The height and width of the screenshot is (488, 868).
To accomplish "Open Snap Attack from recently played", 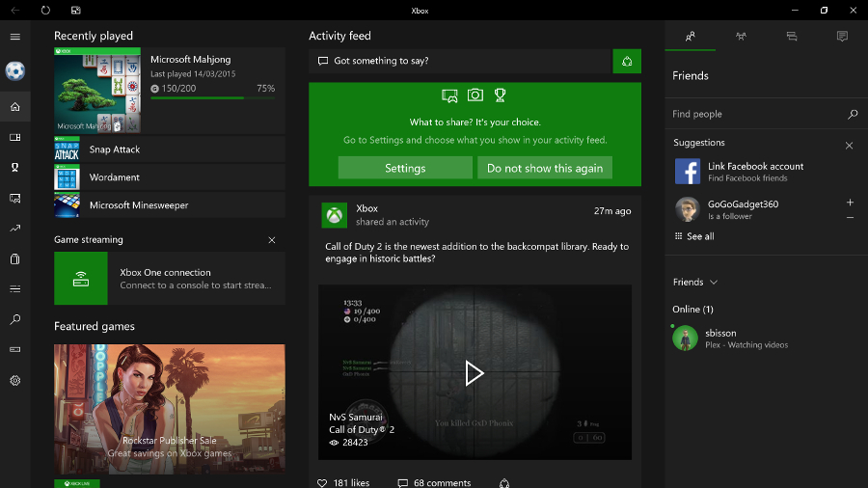I will coord(170,149).
